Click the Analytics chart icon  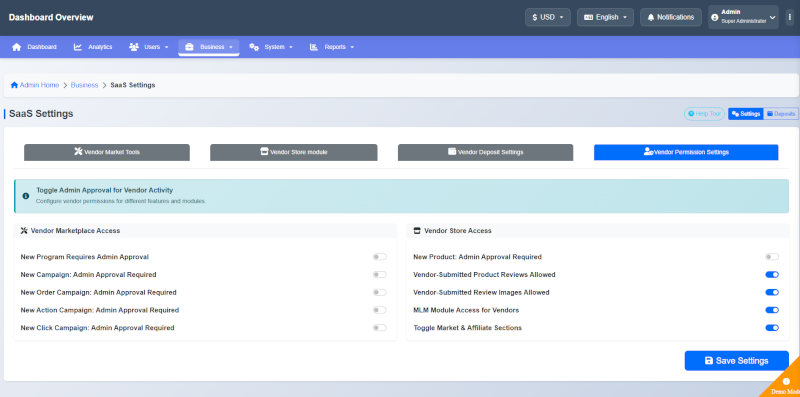78,47
